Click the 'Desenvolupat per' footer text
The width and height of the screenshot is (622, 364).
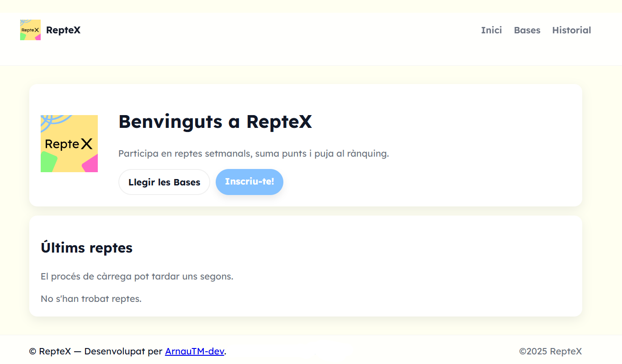pyautogui.click(x=123, y=351)
